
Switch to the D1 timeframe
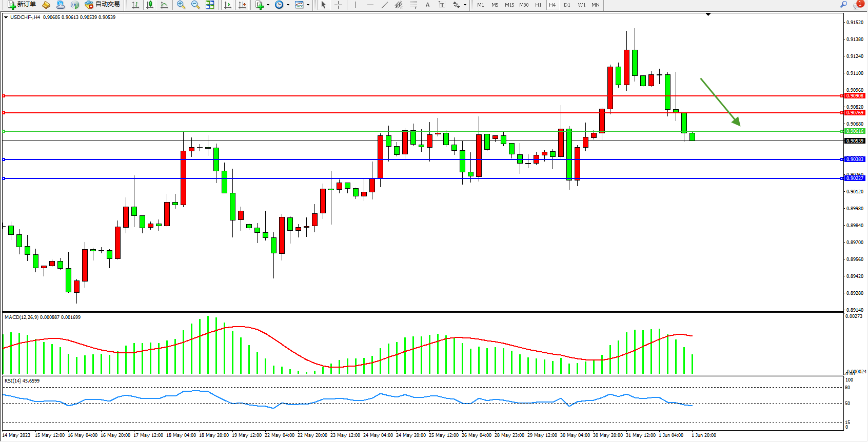click(567, 5)
